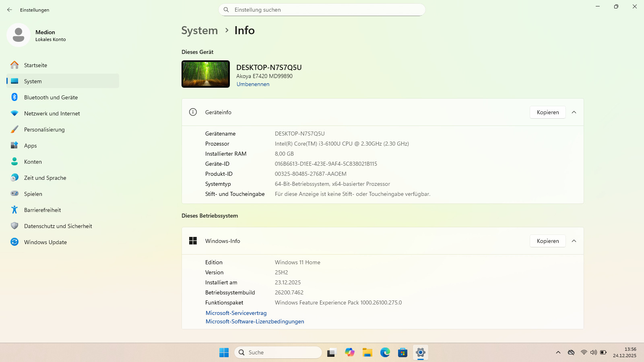Open the Windows Start button
The height and width of the screenshot is (362, 644).
(224, 352)
